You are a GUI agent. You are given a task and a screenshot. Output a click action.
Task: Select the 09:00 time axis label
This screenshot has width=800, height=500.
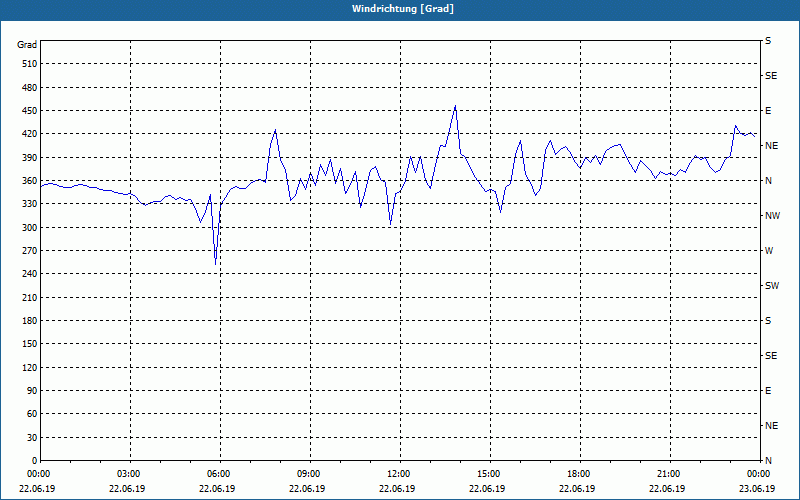click(x=310, y=474)
